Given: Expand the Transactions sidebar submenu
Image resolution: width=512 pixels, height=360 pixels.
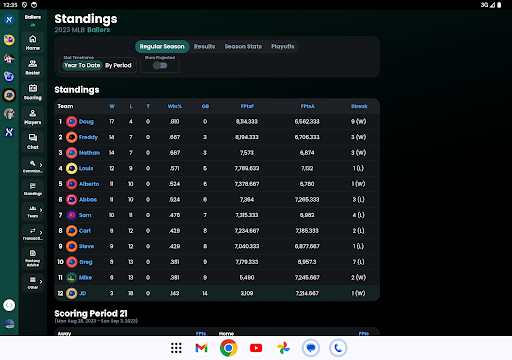Looking at the screenshot, I should pyautogui.click(x=33, y=234).
